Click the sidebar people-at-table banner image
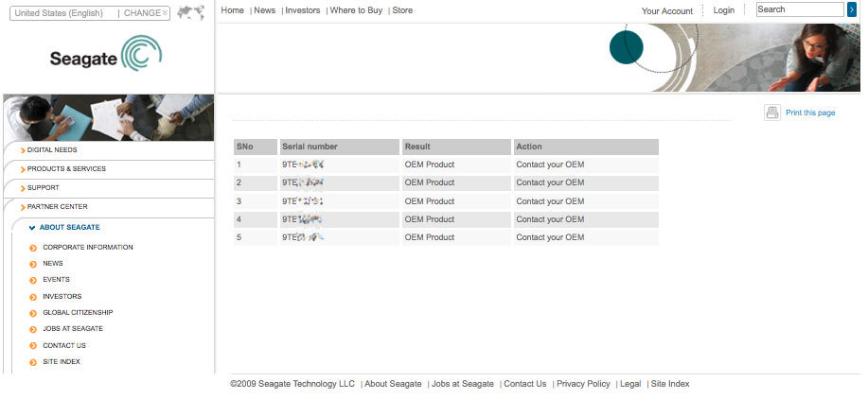 pyautogui.click(x=109, y=117)
